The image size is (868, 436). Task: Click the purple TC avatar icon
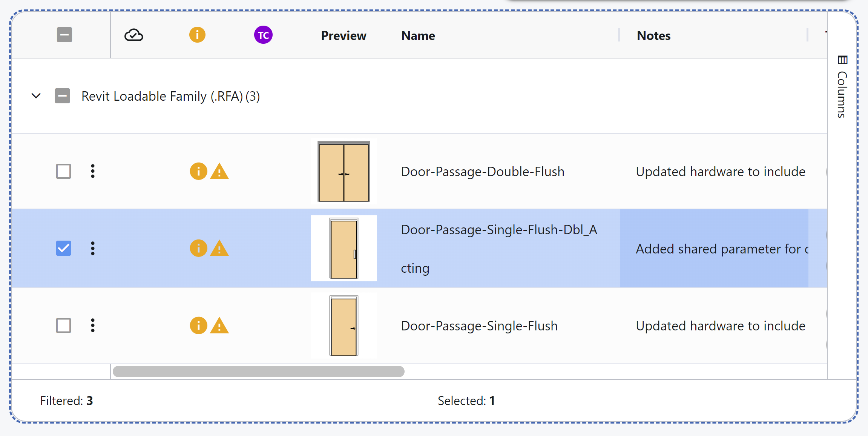263,35
